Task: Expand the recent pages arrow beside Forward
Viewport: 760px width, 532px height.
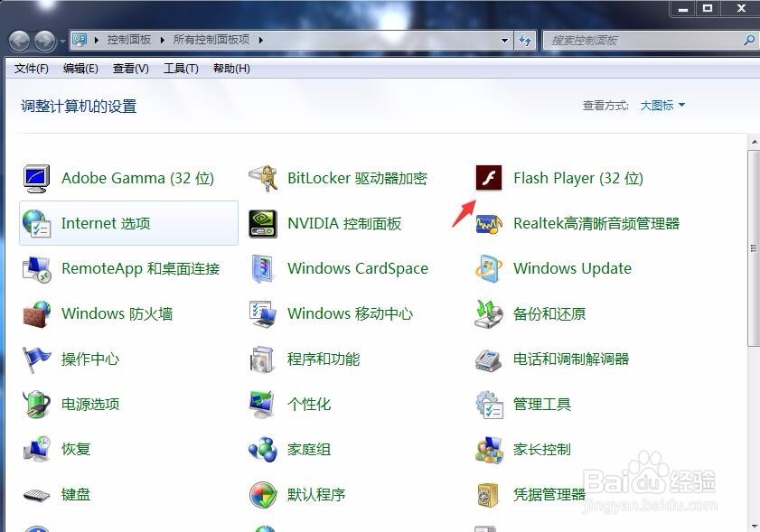Action: 62,42
